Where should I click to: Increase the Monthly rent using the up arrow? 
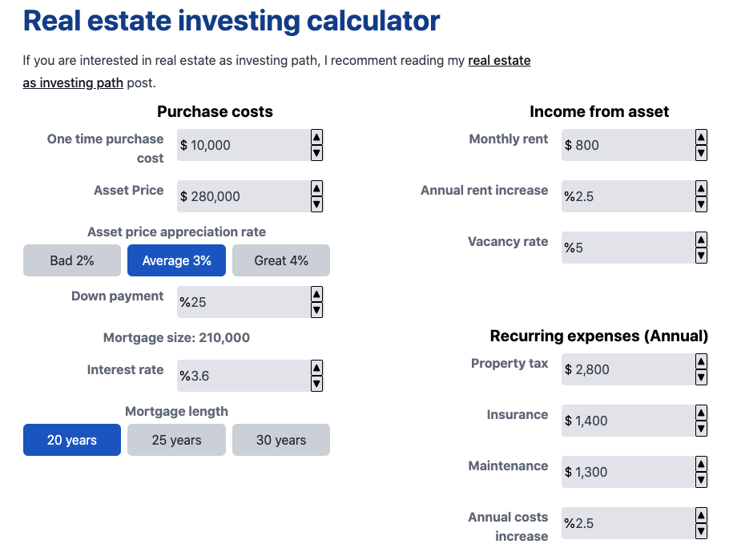(701, 139)
